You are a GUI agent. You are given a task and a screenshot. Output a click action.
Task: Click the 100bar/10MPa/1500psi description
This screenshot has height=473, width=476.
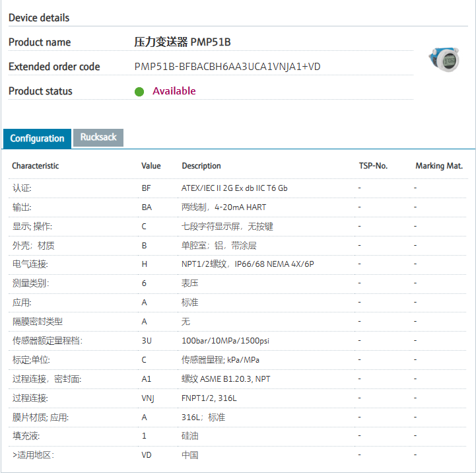pyautogui.click(x=225, y=341)
